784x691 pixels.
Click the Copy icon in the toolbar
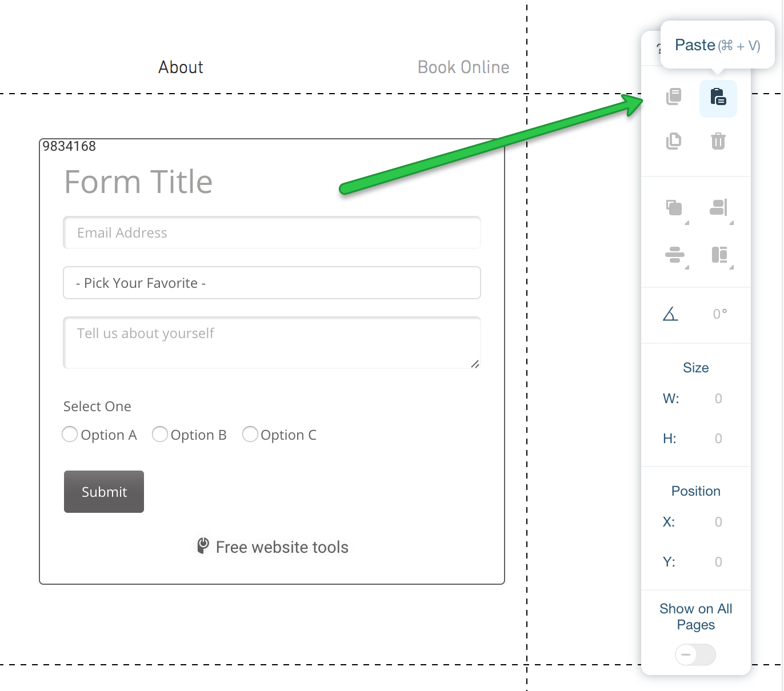click(674, 97)
